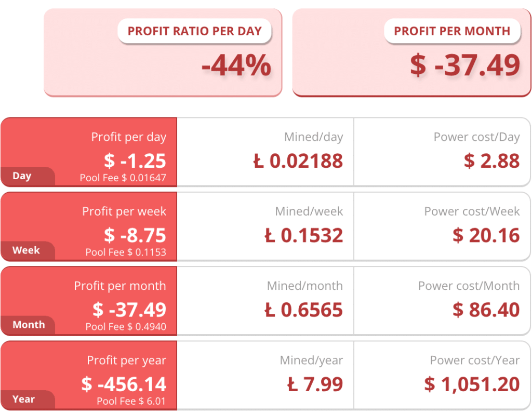Select the $ -37.49 summary value
The height and width of the screenshot is (413, 532).
click(x=465, y=66)
